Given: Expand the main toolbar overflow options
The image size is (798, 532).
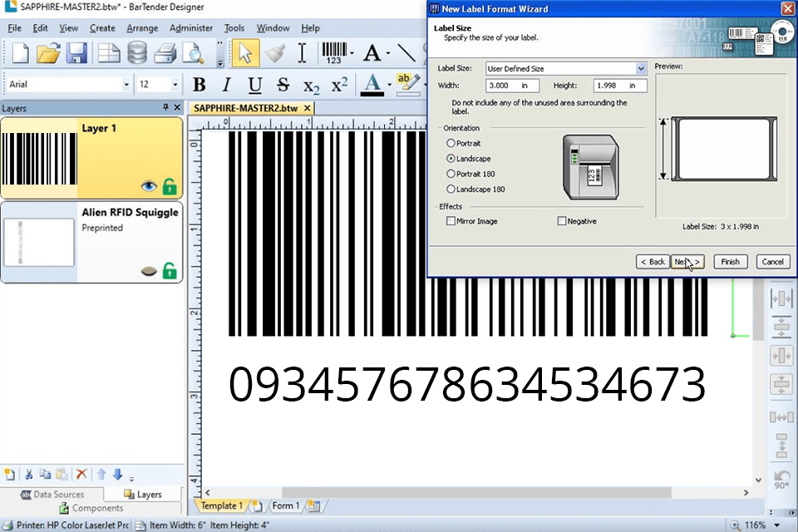Looking at the screenshot, I should point(219,63).
